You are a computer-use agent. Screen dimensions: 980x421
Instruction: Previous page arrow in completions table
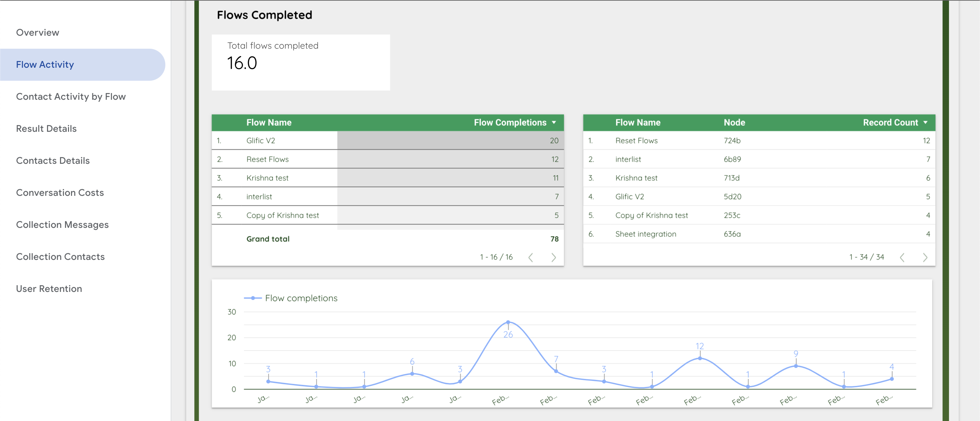(531, 258)
